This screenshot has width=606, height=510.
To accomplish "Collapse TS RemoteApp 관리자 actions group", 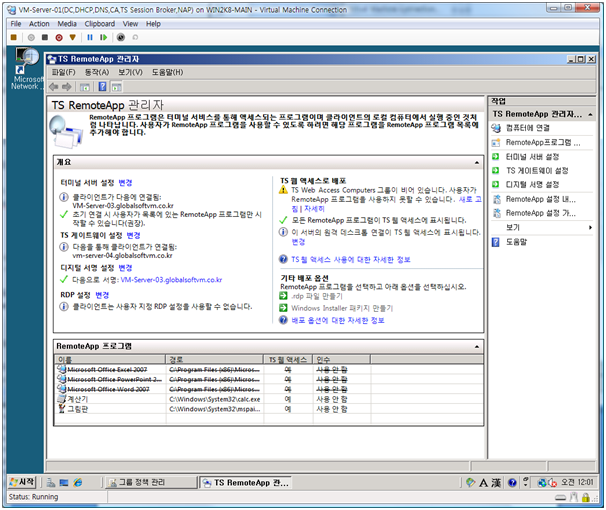I will coord(590,114).
